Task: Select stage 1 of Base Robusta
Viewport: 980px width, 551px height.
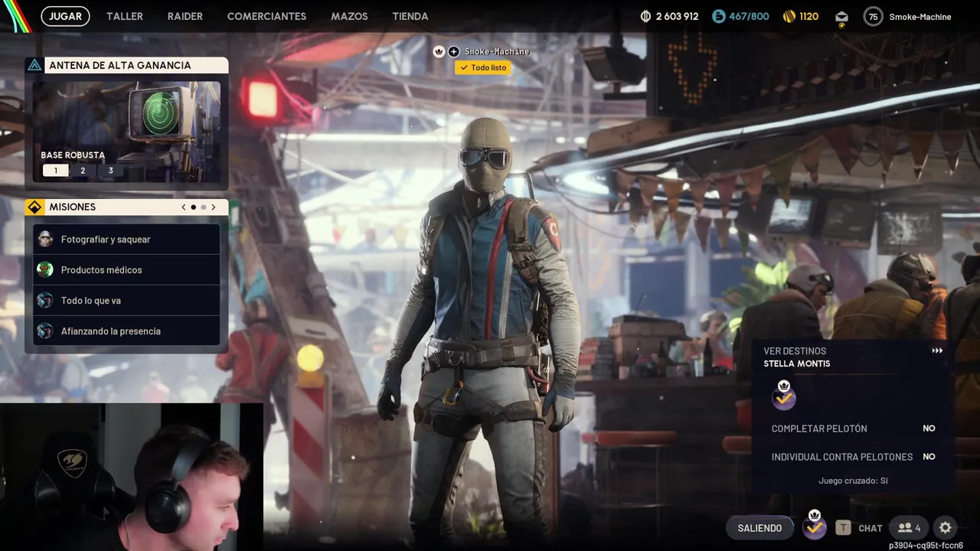Action: pos(55,171)
